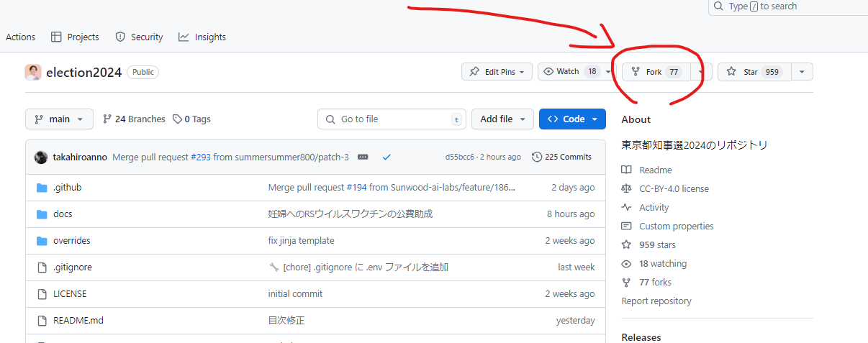
Task: Open the docs folder
Action: click(x=63, y=214)
